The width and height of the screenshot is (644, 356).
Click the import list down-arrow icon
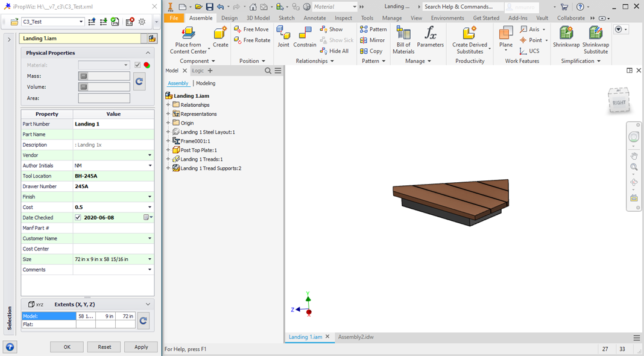tap(104, 22)
